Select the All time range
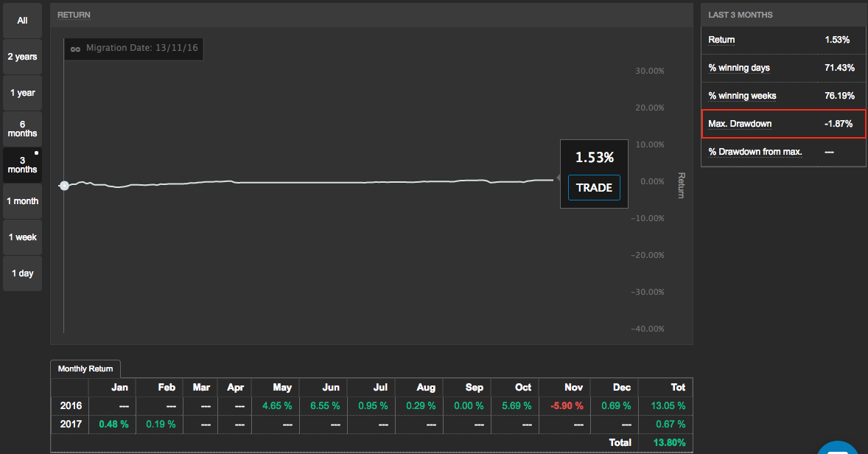 (22, 21)
